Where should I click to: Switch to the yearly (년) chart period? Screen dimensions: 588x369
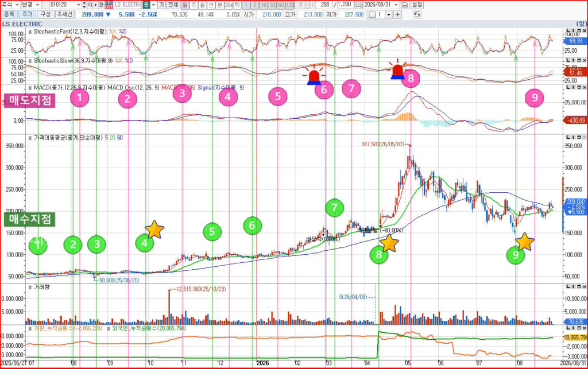(x=211, y=5)
